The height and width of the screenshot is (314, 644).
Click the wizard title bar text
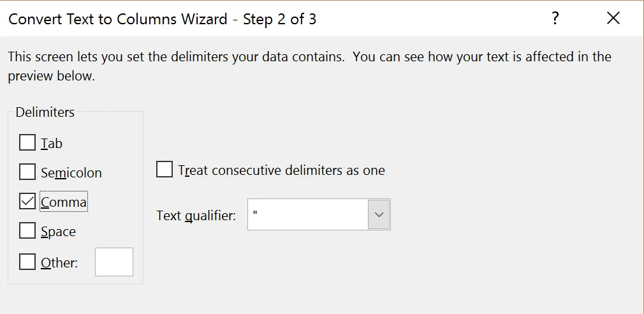click(x=162, y=19)
